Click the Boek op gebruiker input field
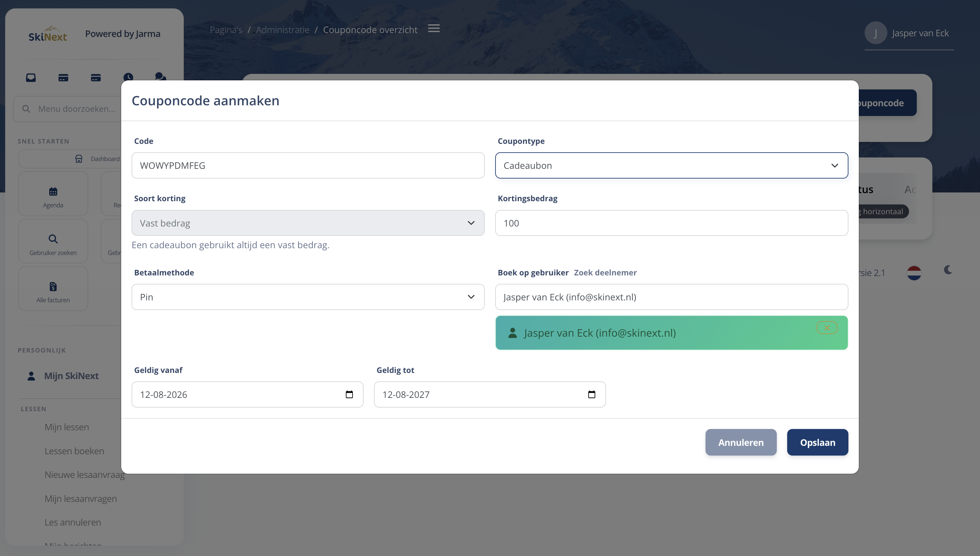The height and width of the screenshot is (556, 980). tap(671, 297)
